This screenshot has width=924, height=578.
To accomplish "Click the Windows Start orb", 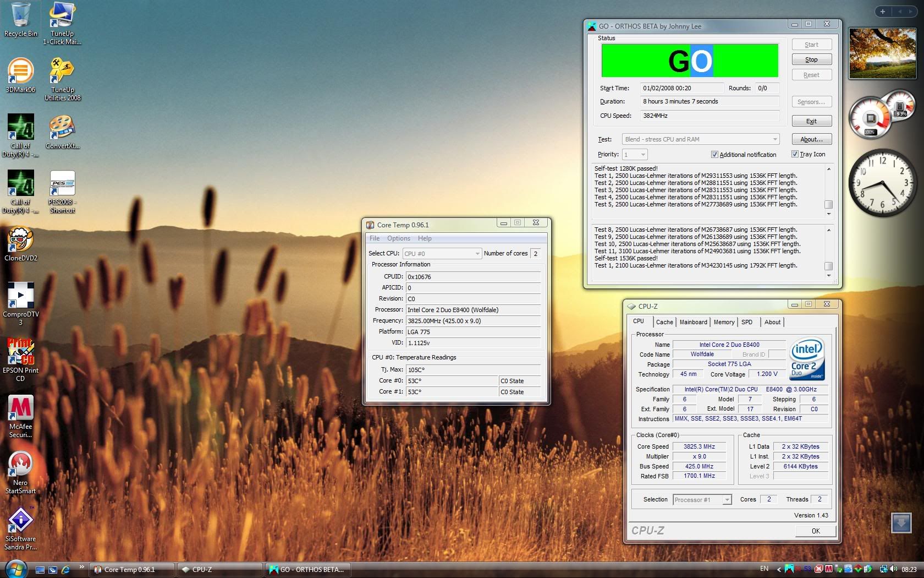I will coord(15,569).
